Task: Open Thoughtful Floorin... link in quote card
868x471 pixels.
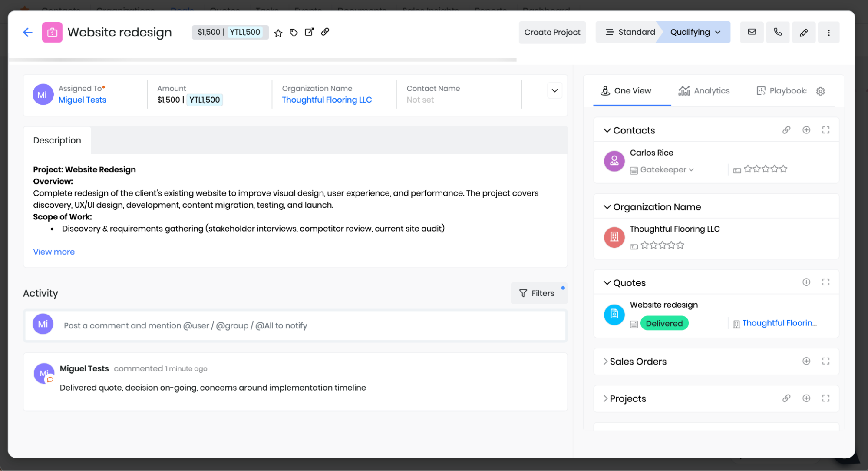Action: coord(779,323)
